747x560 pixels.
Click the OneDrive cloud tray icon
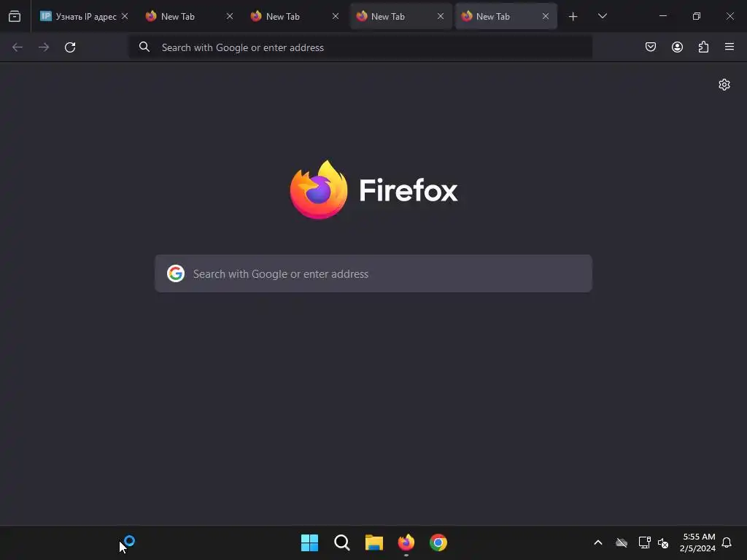click(x=622, y=542)
